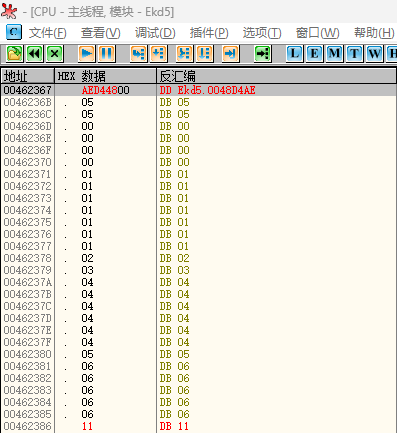Click the OllyDbg red bug title icon
The height and width of the screenshot is (433, 397).
9,11
